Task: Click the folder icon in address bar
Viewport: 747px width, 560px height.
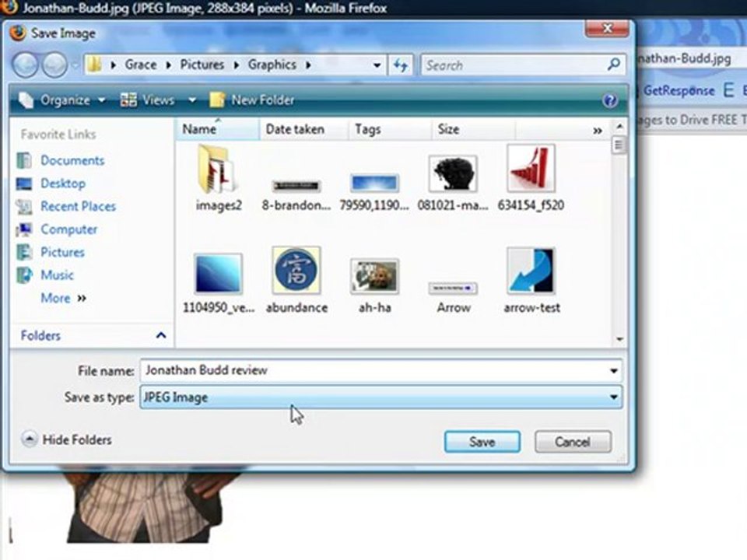Action: 95,65
